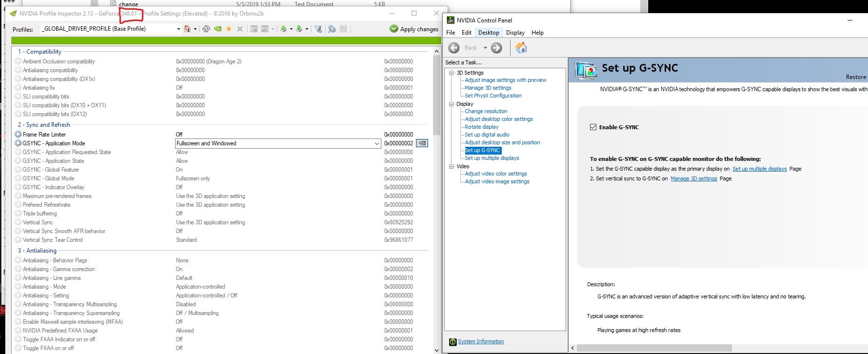The height and width of the screenshot is (354, 868).
Task: Open Adjust desktop color settings task
Action: [498, 119]
